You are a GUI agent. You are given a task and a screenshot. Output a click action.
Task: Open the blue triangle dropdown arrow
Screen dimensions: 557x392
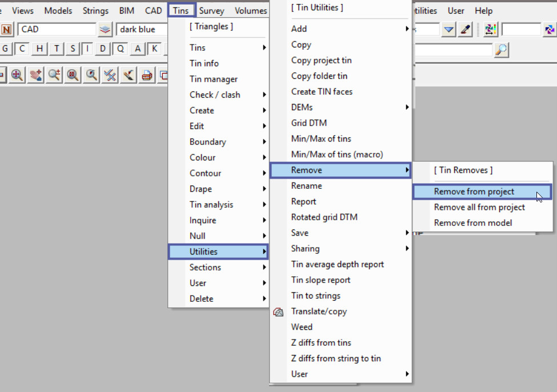tap(448, 30)
